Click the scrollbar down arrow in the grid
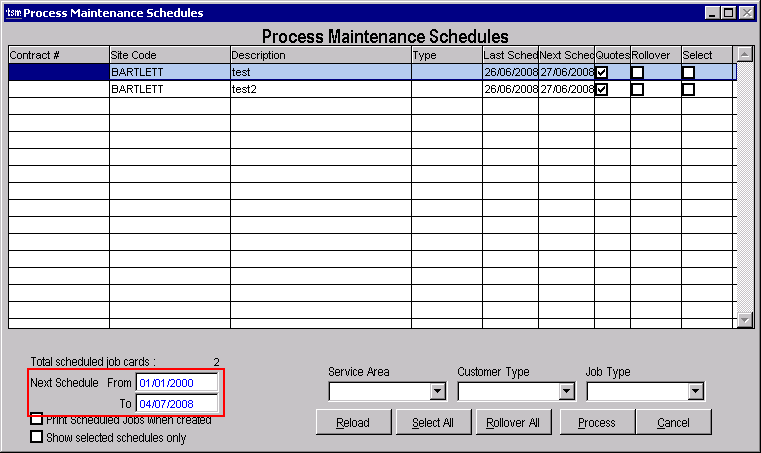Image resolution: width=761 pixels, height=453 pixels. tap(744, 320)
